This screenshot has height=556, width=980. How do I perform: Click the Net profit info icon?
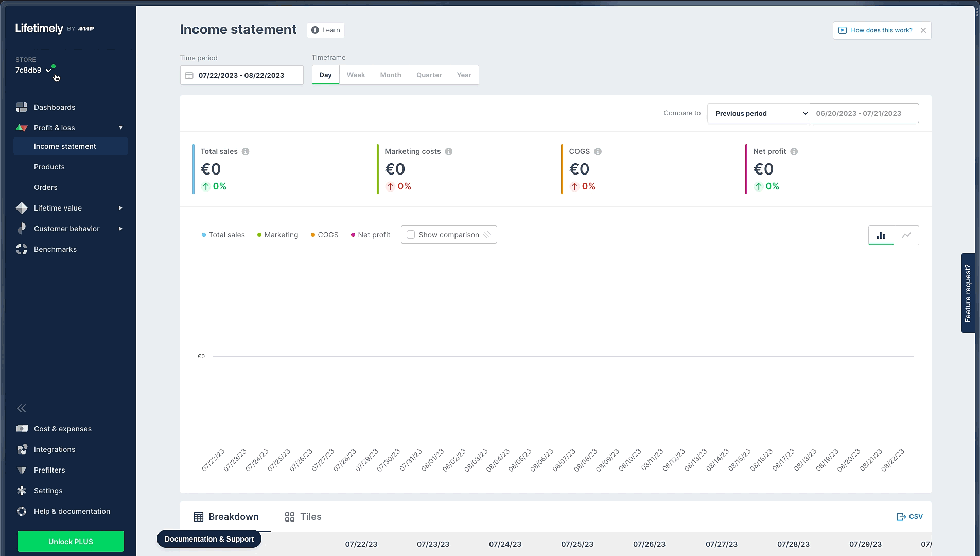pos(794,151)
